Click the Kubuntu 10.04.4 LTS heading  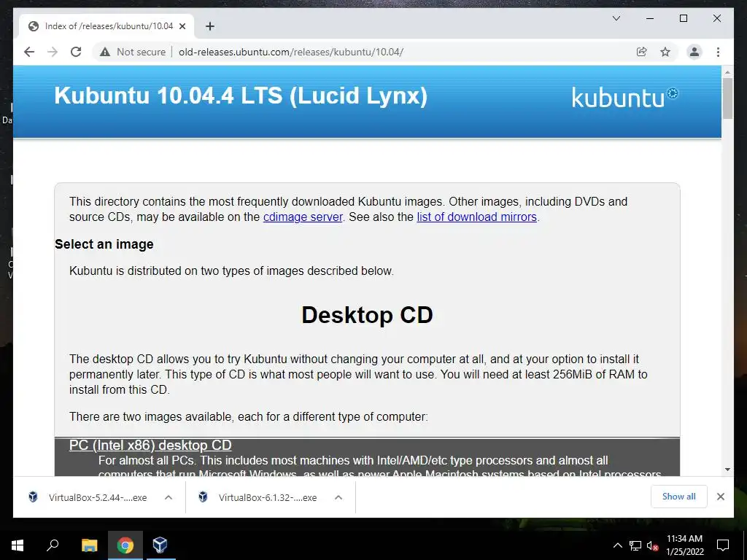click(x=241, y=96)
